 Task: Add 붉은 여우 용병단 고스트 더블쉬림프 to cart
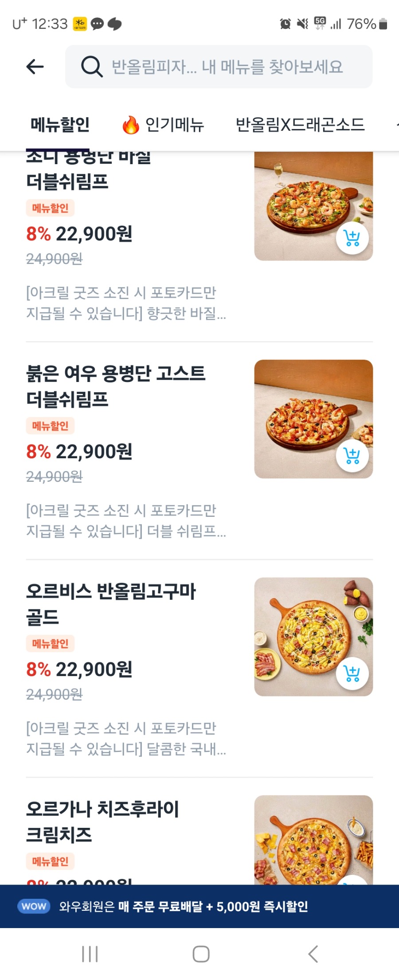click(352, 456)
